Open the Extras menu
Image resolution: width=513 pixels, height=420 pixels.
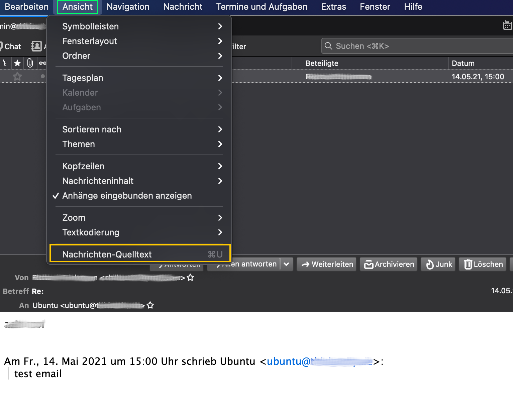[x=333, y=7]
